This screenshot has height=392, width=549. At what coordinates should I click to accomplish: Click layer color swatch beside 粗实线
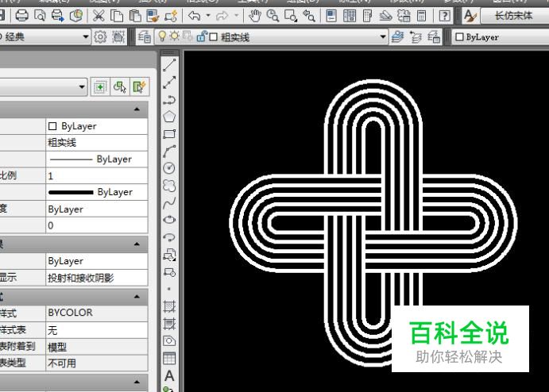(x=213, y=37)
